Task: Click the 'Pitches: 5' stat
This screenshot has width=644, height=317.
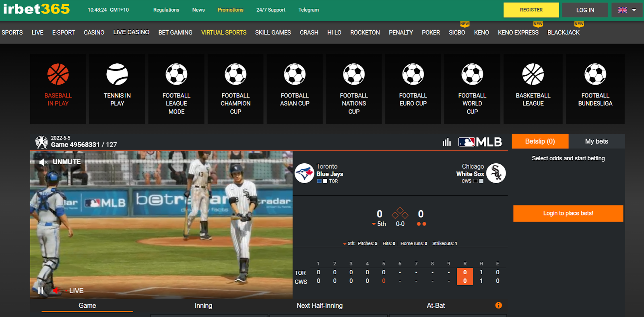Action: click(x=367, y=244)
